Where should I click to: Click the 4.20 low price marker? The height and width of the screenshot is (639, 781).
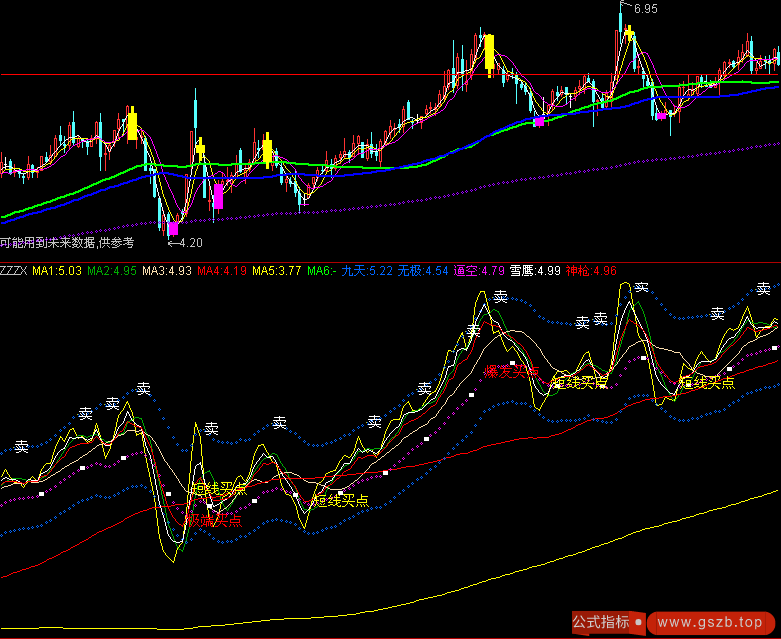pyautogui.click(x=190, y=242)
